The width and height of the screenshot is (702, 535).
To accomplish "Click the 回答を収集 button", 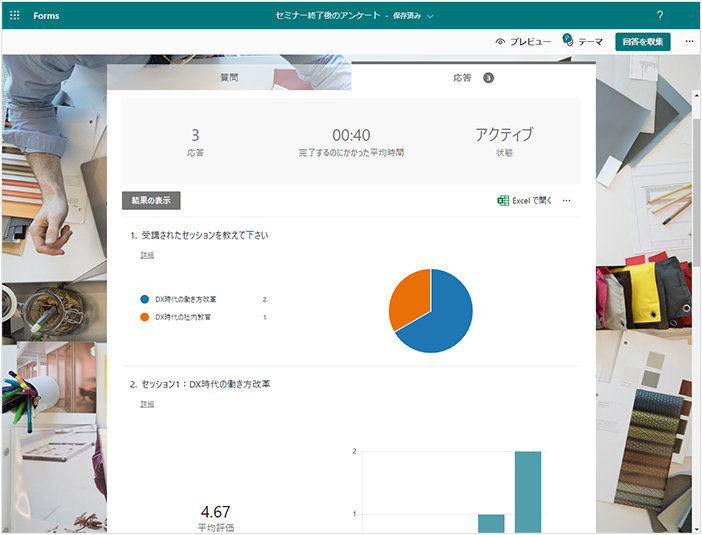I will pos(642,42).
